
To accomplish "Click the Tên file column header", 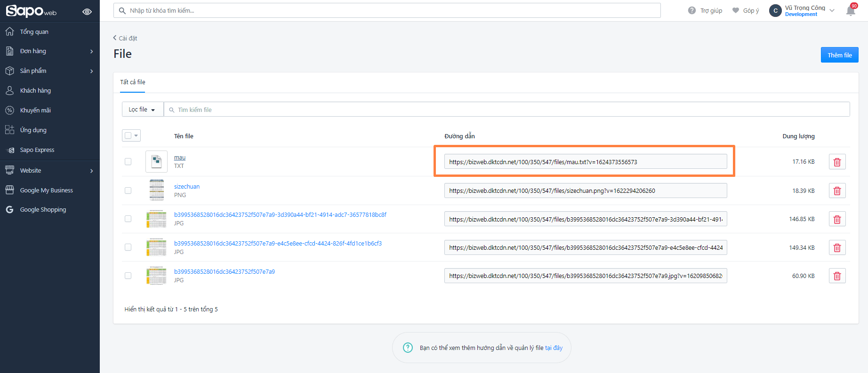I will (x=184, y=136).
